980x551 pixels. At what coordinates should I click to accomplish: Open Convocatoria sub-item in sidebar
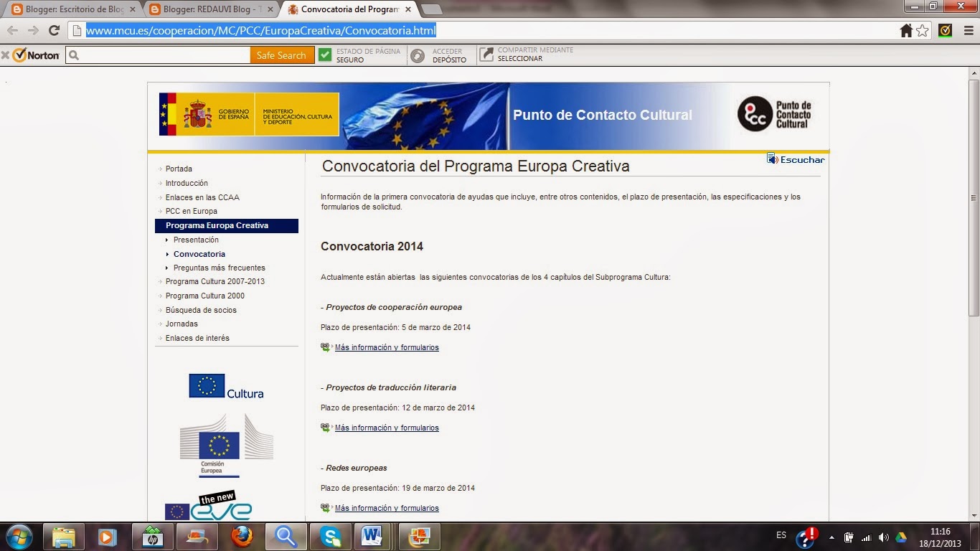tap(199, 254)
